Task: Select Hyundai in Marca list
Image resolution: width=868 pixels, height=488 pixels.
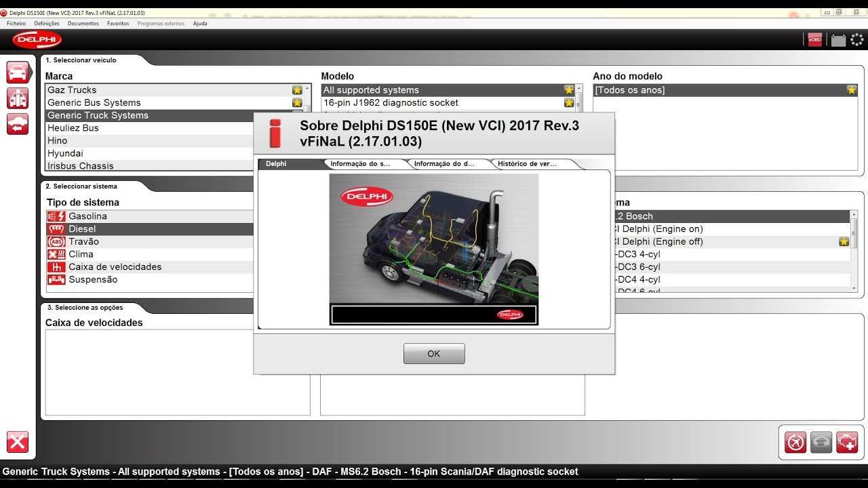Action: (x=150, y=153)
